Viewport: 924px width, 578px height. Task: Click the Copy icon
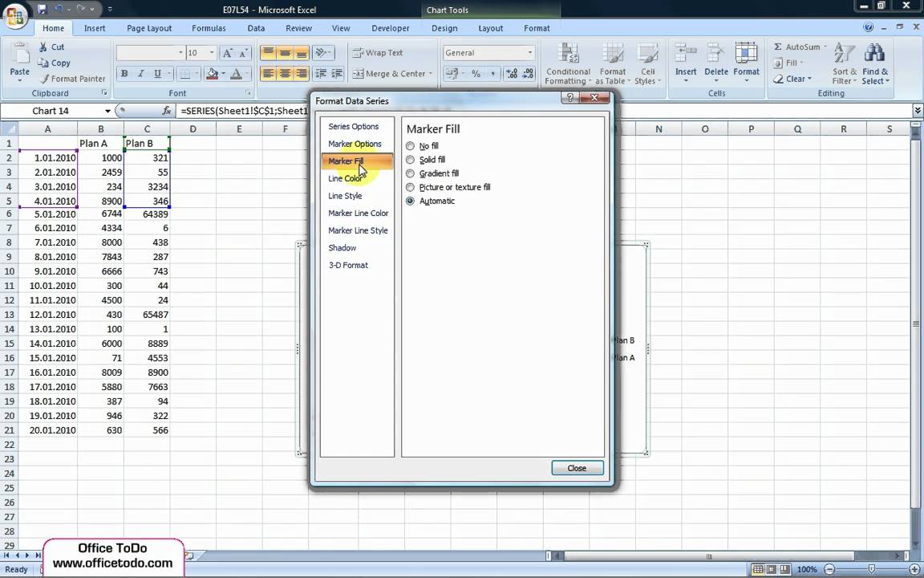[43, 63]
